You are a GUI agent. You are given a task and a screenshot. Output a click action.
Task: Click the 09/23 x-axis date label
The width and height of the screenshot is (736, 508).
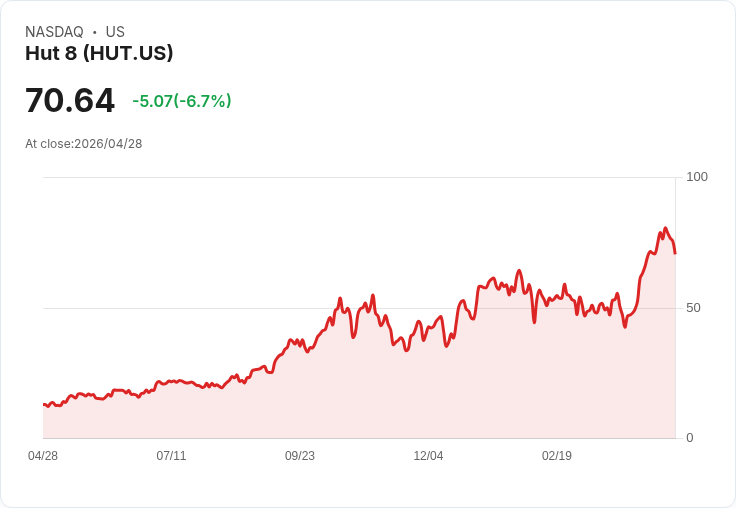coord(300,456)
